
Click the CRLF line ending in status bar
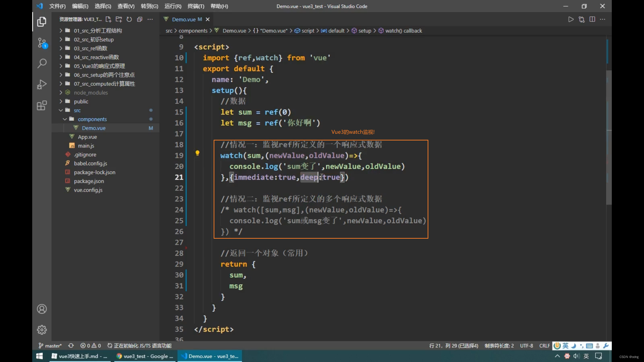544,346
